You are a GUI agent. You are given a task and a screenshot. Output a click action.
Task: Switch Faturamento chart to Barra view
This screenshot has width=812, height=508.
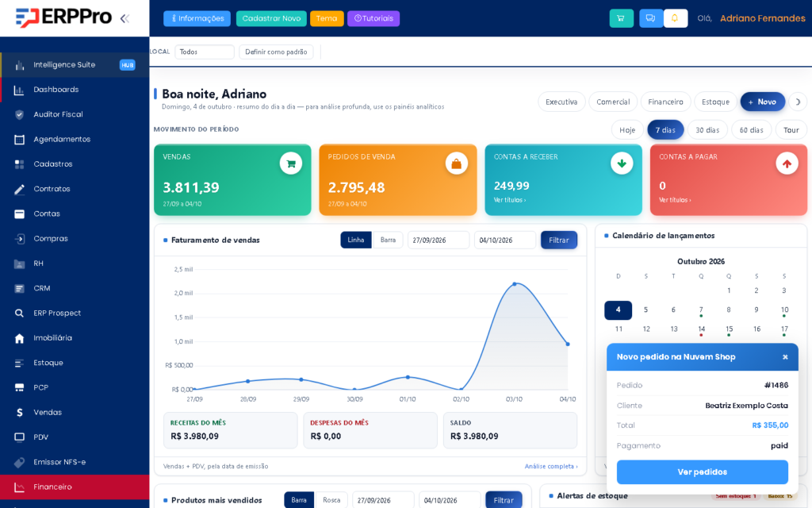pyautogui.click(x=388, y=240)
